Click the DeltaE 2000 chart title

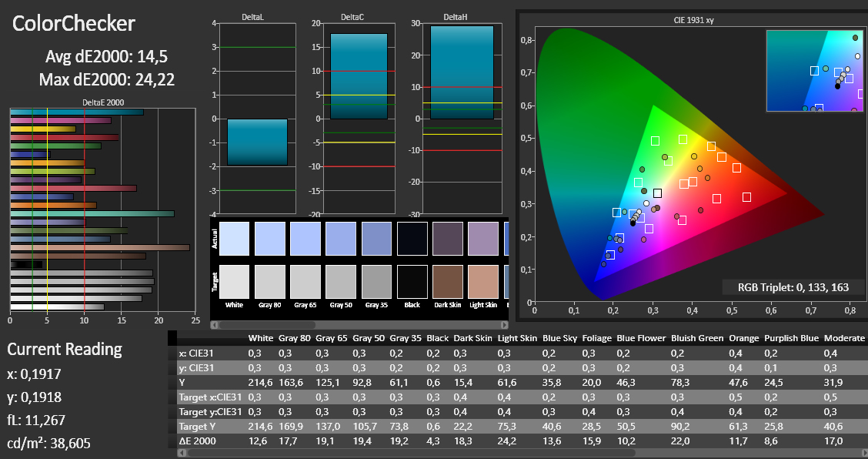point(103,102)
